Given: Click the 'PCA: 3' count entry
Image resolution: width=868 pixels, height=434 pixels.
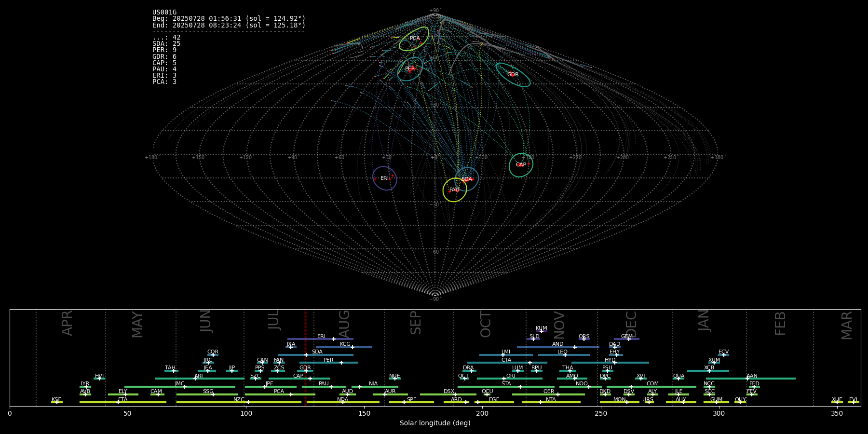Looking at the screenshot, I should click(x=164, y=82).
